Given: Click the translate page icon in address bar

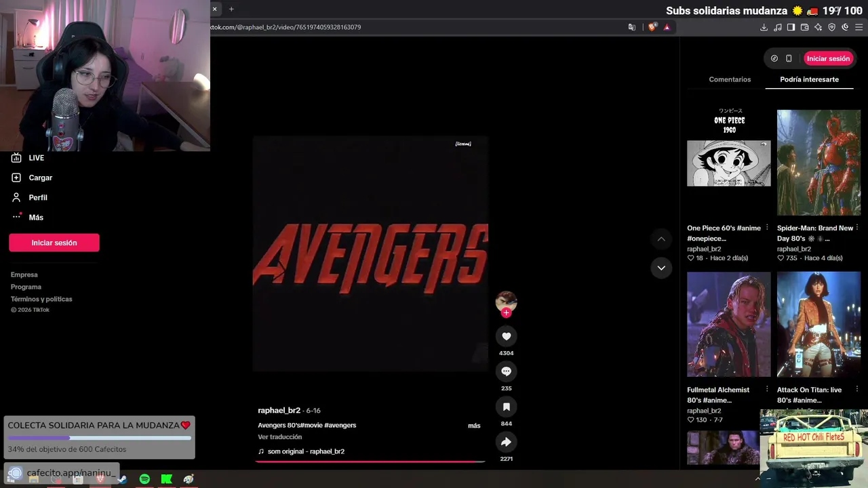Looking at the screenshot, I should point(632,27).
